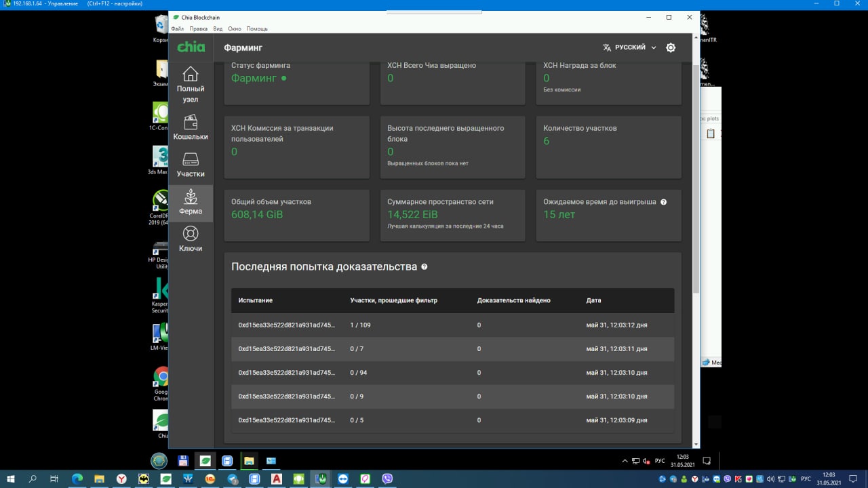Open Viber from the taskbar
This screenshot has width=868, height=488.
387,479
